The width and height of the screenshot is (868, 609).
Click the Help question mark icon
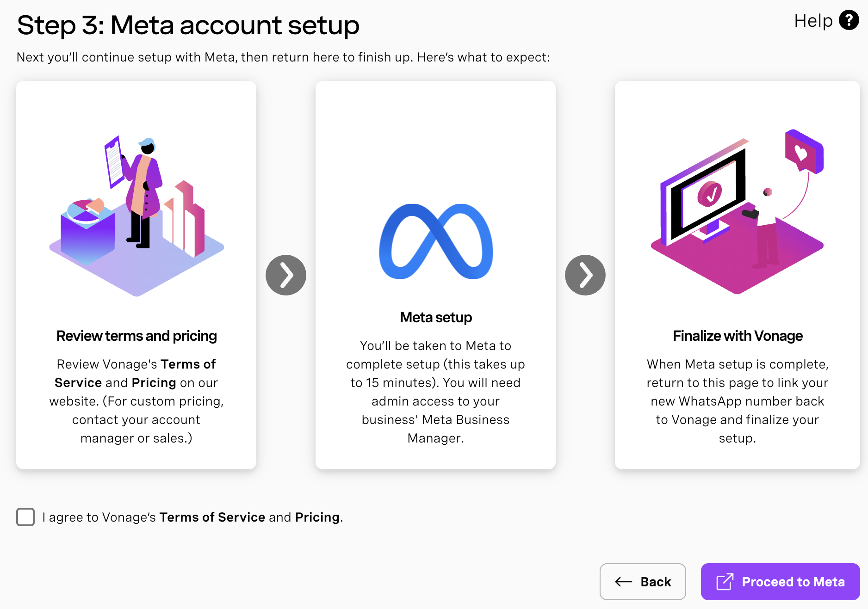849,20
